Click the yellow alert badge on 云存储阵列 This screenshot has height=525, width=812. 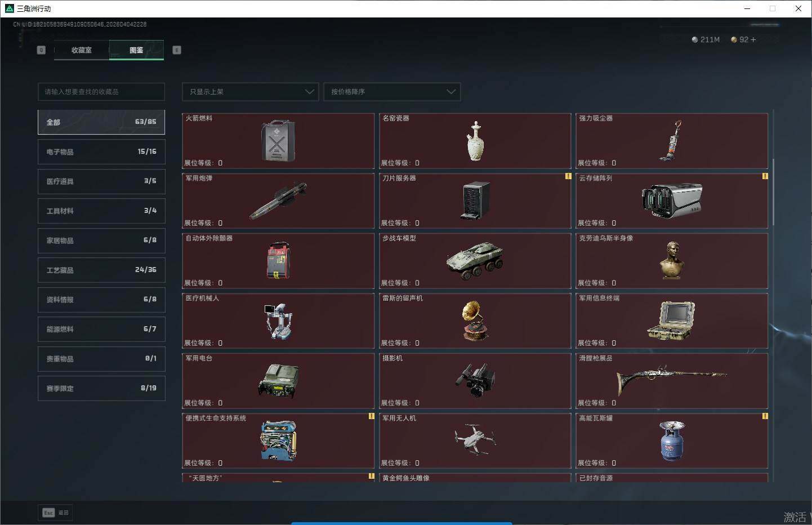[765, 176]
